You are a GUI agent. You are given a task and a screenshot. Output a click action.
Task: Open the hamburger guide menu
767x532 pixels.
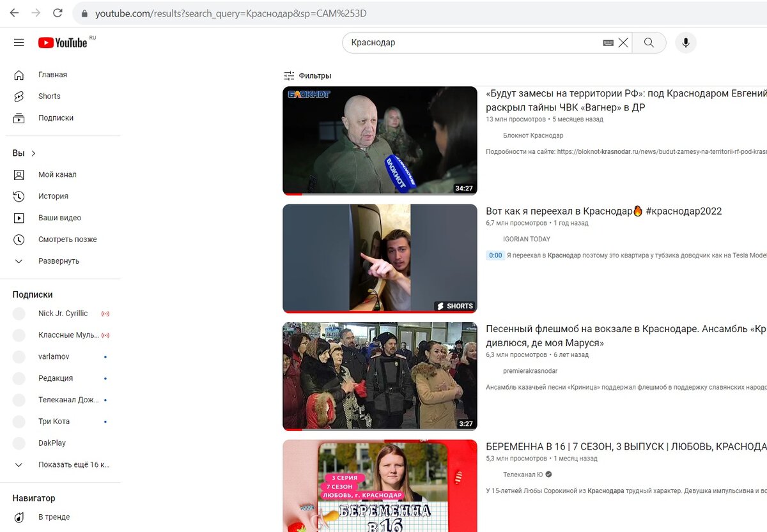point(19,43)
